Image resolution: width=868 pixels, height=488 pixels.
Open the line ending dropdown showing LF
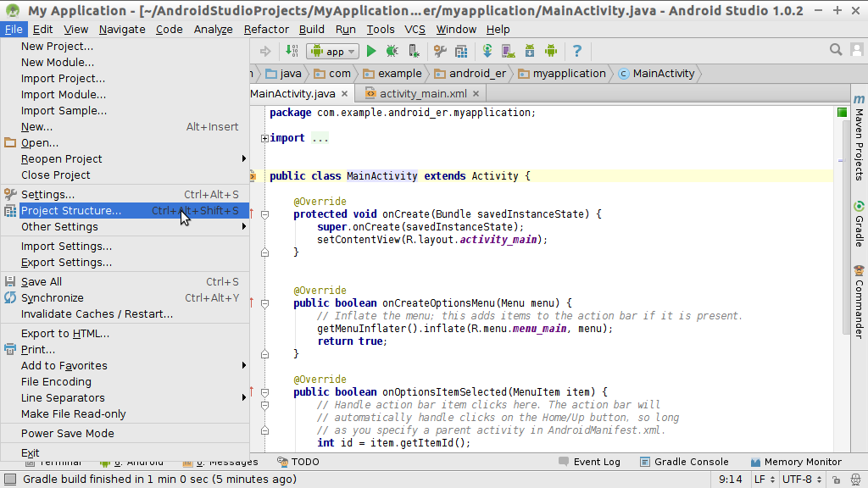[x=762, y=479]
